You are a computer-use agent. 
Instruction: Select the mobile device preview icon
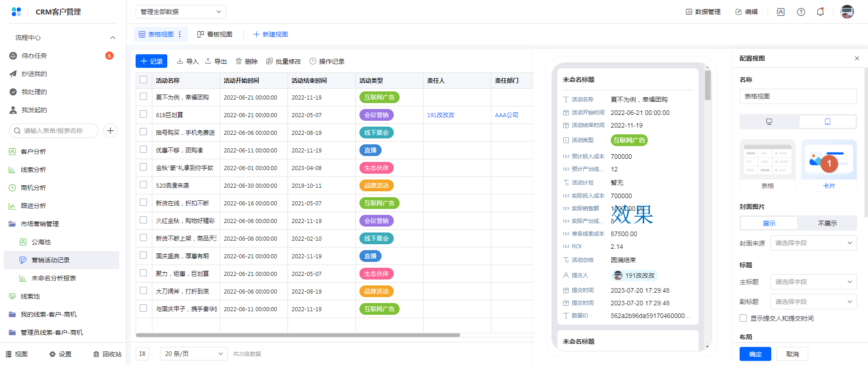[827, 122]
